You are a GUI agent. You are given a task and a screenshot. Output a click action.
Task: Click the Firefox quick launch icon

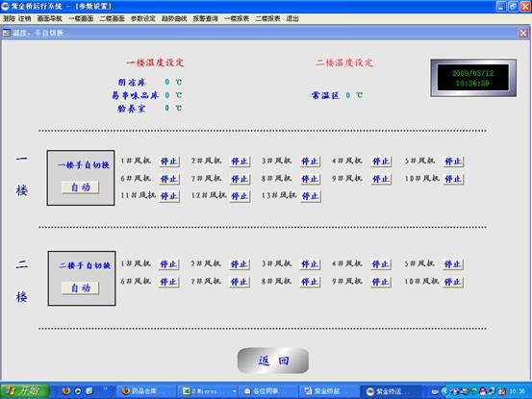(65, 391)
